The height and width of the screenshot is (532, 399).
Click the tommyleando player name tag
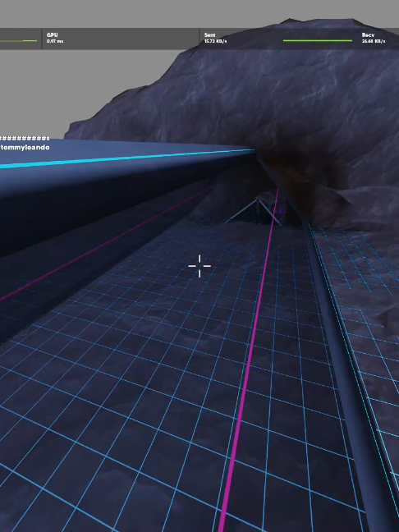coord(25,148)
